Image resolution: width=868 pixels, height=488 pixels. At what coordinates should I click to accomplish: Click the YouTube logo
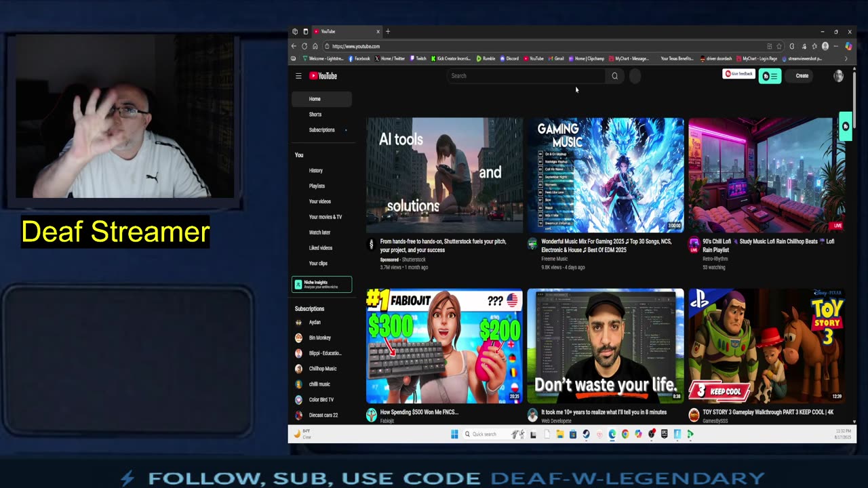323,76
